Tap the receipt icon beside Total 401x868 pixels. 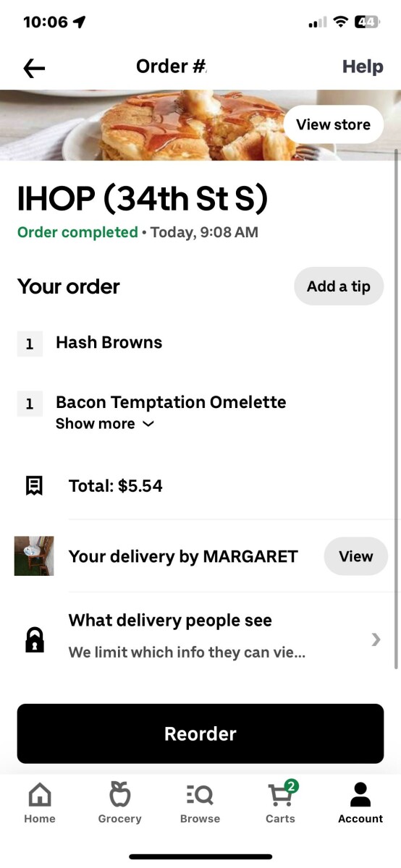point(34,486)
